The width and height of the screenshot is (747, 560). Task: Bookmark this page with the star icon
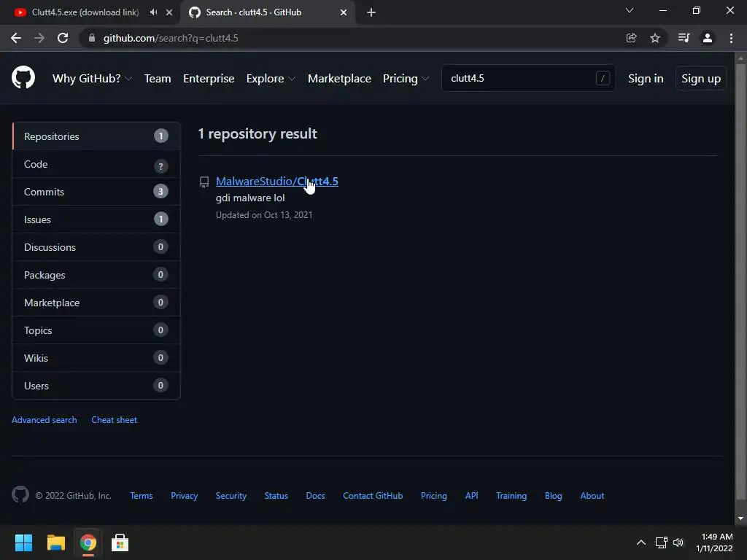tap(655, 38)
